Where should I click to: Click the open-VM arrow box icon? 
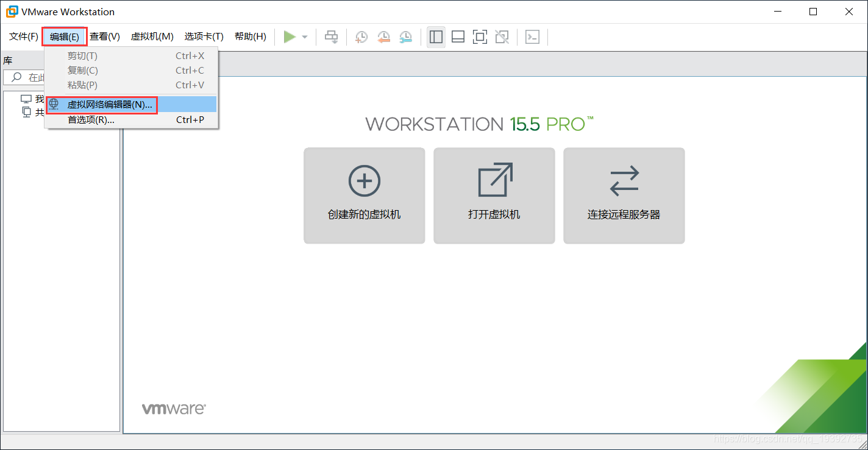(494, 180)
